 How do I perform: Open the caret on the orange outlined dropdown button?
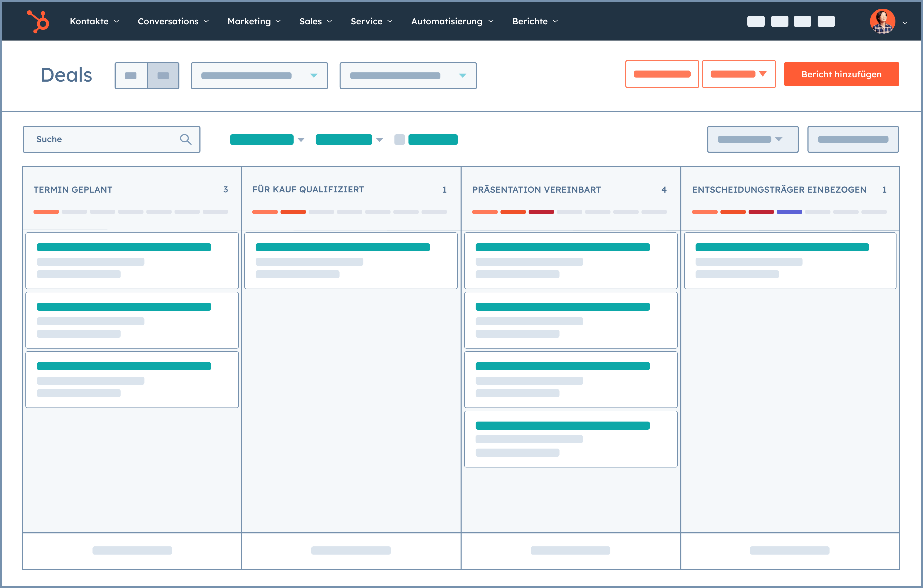pyautogui.click(x=763, y=73)
